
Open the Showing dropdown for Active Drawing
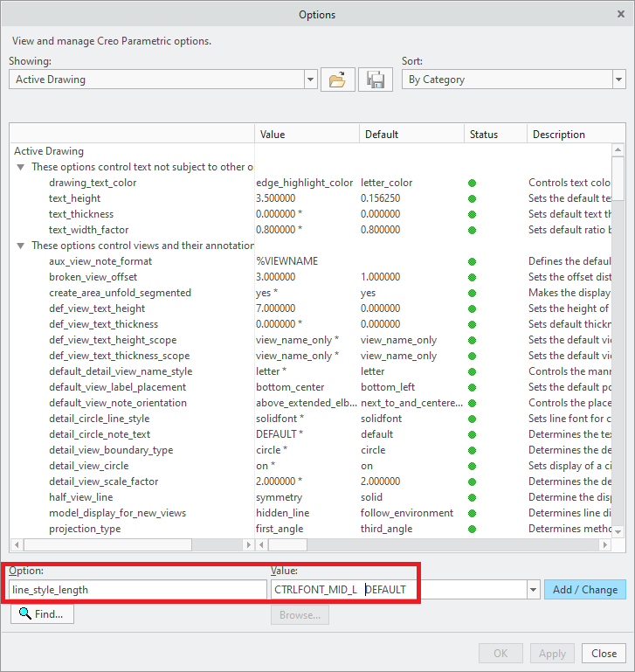[310, 80]
